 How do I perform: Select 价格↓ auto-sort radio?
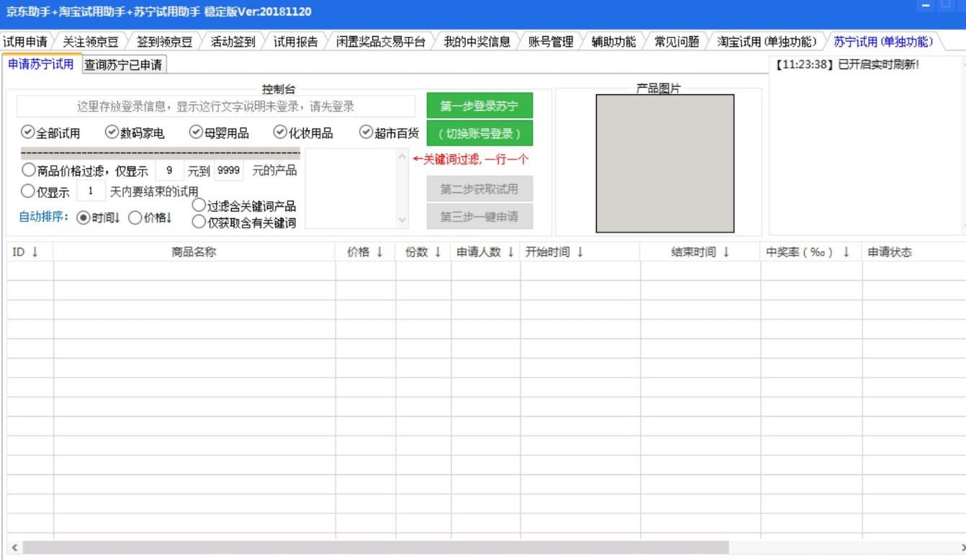[150, 217]
